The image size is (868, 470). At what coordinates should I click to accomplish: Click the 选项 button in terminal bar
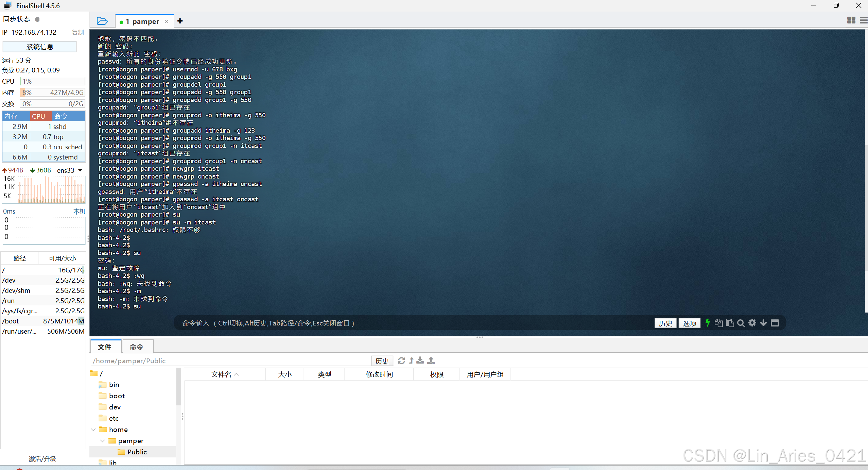(689, 323)
